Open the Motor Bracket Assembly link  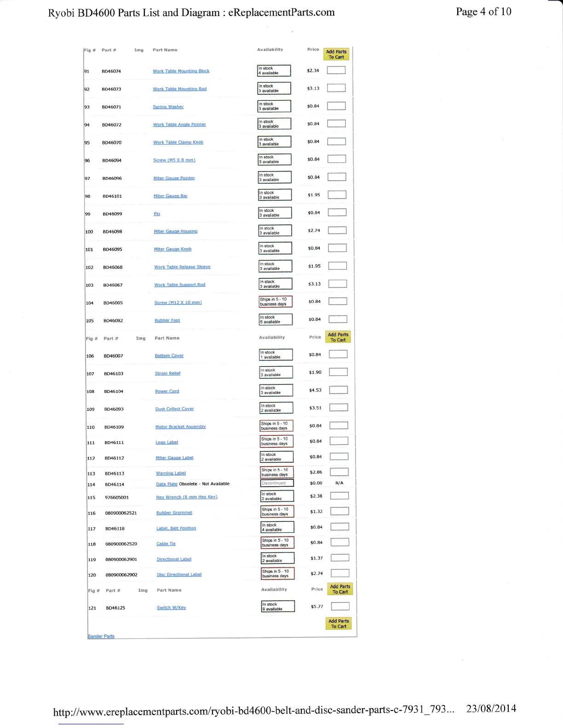(180, 427)
